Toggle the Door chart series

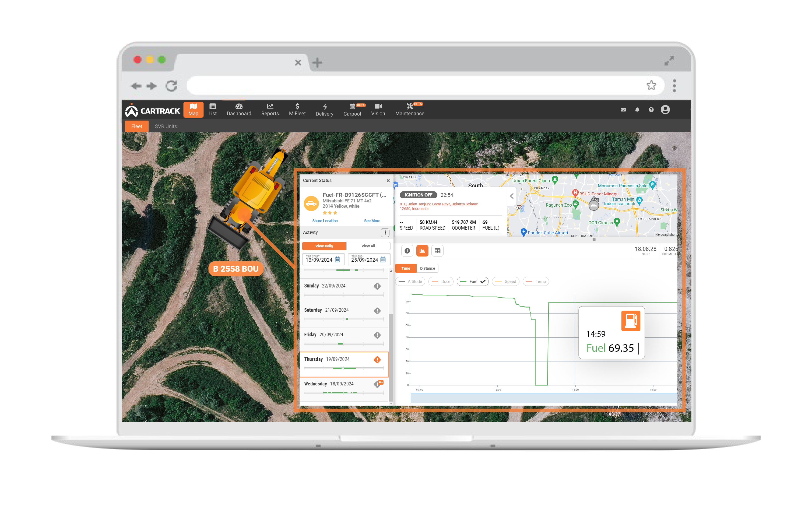click(441, 281)
